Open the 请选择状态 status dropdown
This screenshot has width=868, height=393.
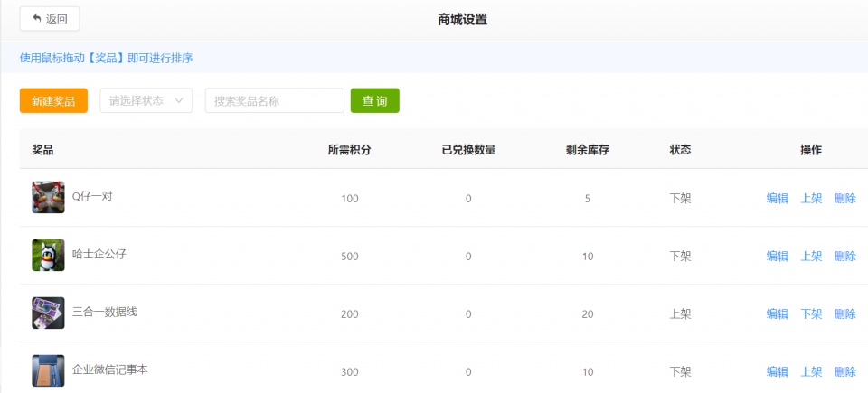[146, 101]
